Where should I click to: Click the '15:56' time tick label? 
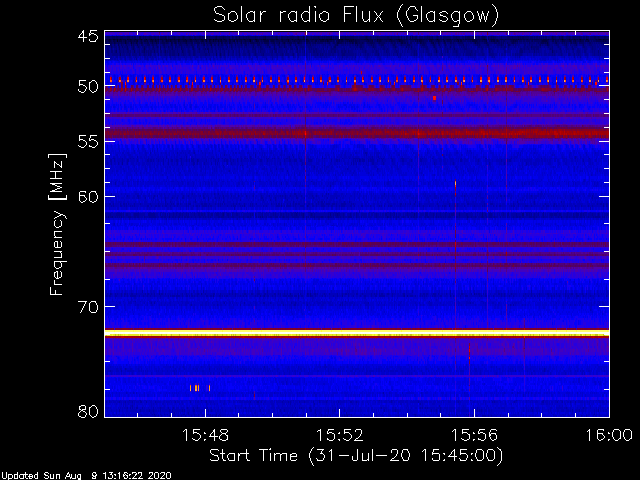tap(474, 435)
